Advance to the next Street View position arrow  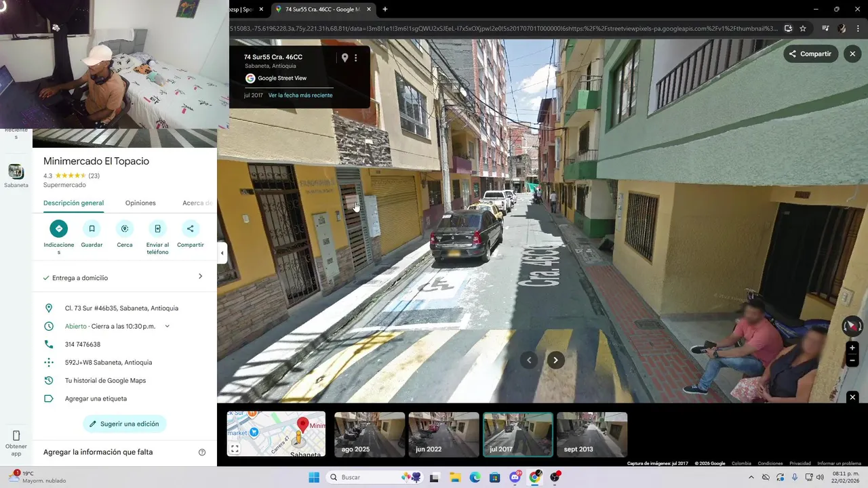click(x=555, y=360)
